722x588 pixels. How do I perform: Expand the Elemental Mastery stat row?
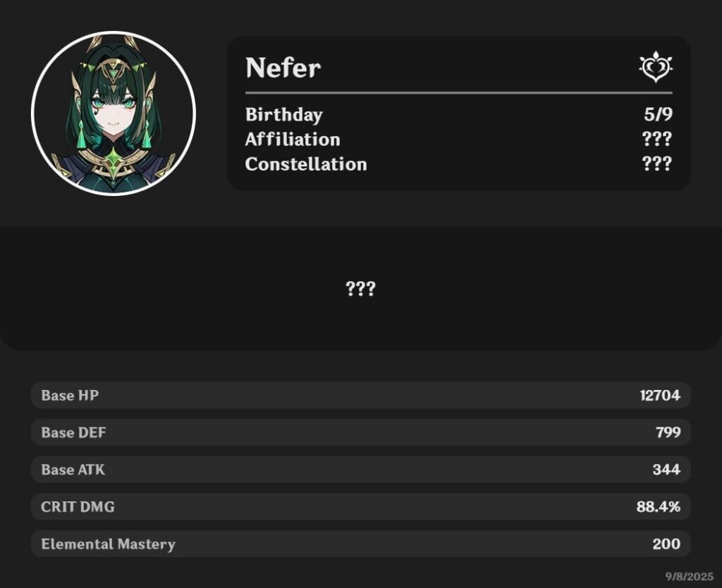coord(360,544)
